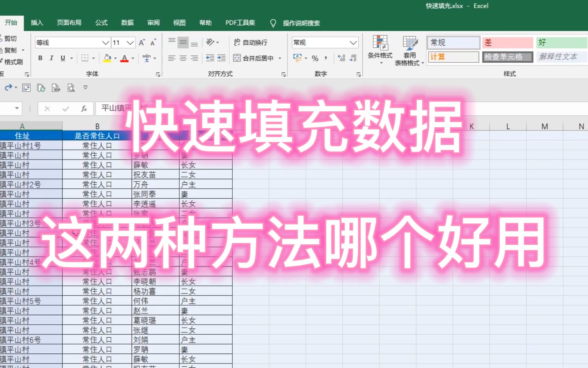588x368 pixels.
Task: Toggle underline formatting
Action: pos(62,58)
